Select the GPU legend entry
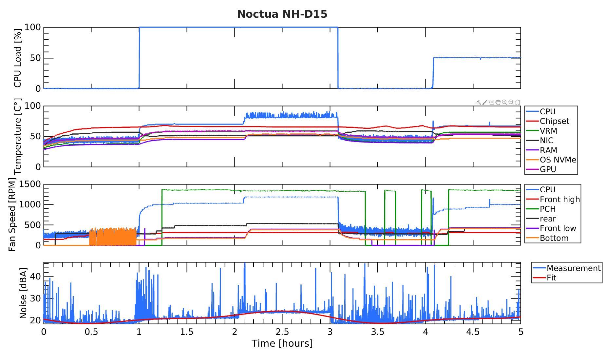The image size is (606, 364). pyautogui.click(x=541, y=169)
